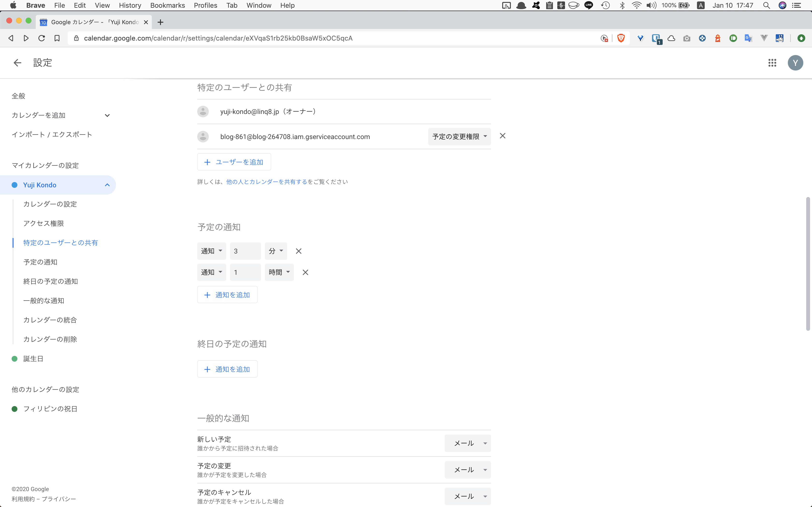Click the notification minutes input showing 3
The width and height of the screenshot is (812, 507).
coord(245,251)
